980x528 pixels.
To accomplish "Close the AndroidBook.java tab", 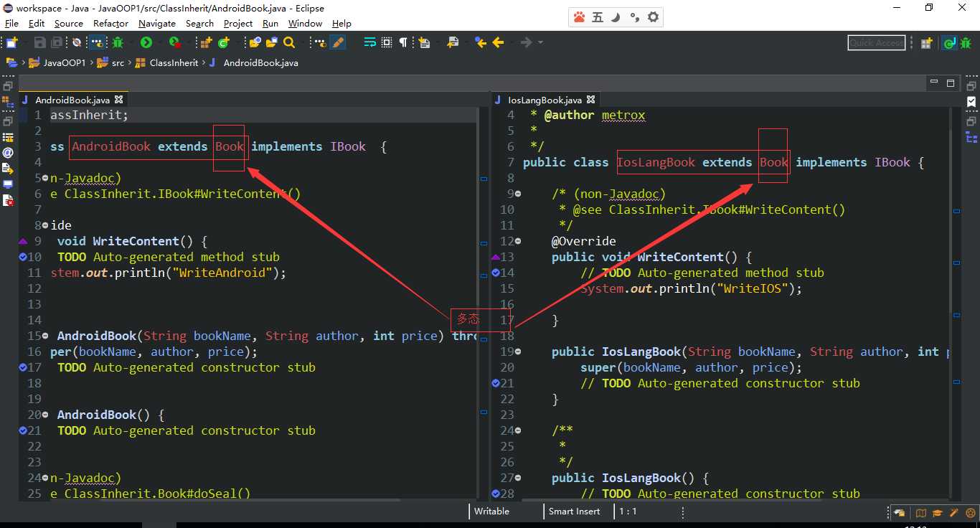I will tap(119, 100).
